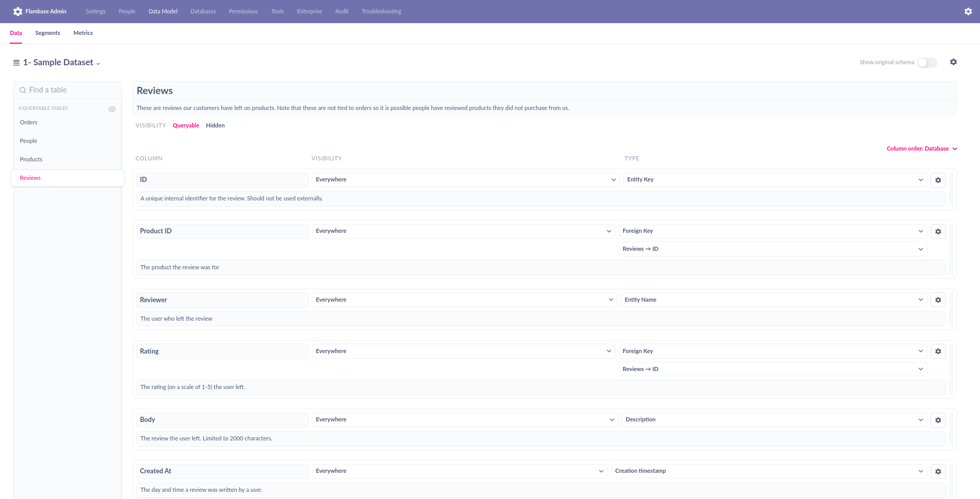The image size is (980, 499).
Task: Select the Products table in the sidebar
Action: click(x=31, y=159)
